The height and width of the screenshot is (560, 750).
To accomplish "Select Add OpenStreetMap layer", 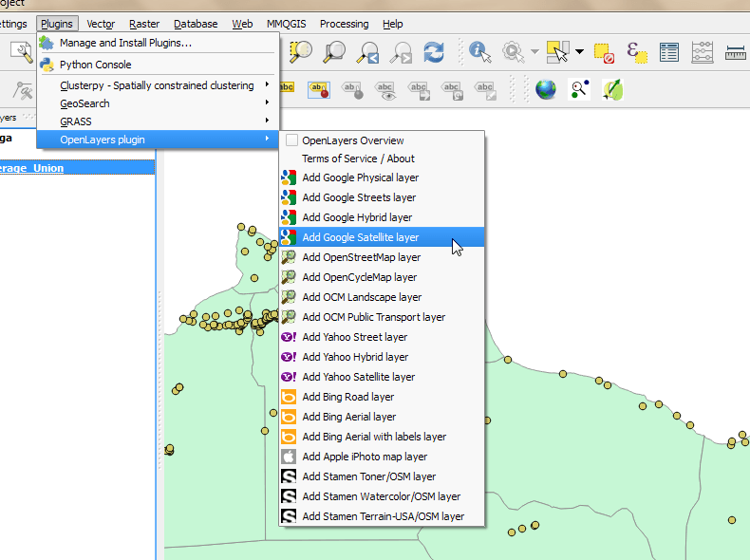I will (x=361, y=257).
